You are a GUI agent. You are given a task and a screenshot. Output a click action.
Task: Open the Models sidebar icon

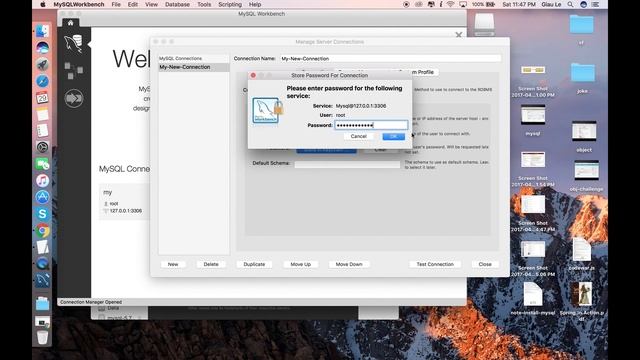(x=73, y=71)
